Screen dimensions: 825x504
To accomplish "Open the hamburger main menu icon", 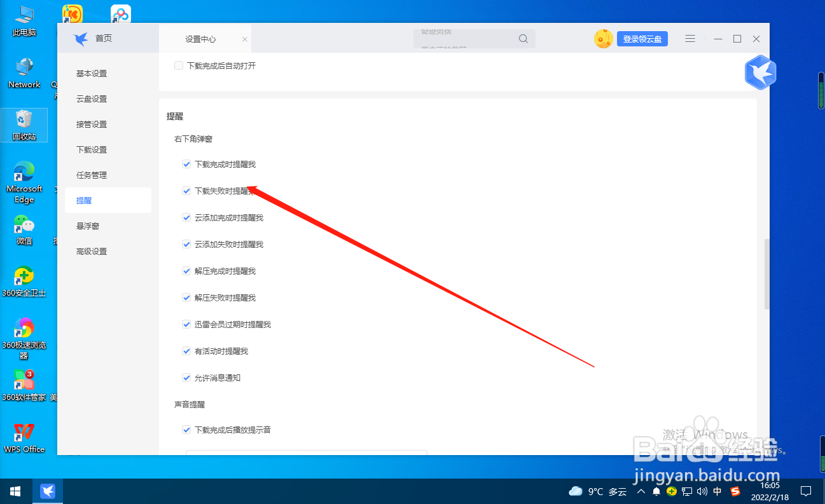I will point(690,39).
